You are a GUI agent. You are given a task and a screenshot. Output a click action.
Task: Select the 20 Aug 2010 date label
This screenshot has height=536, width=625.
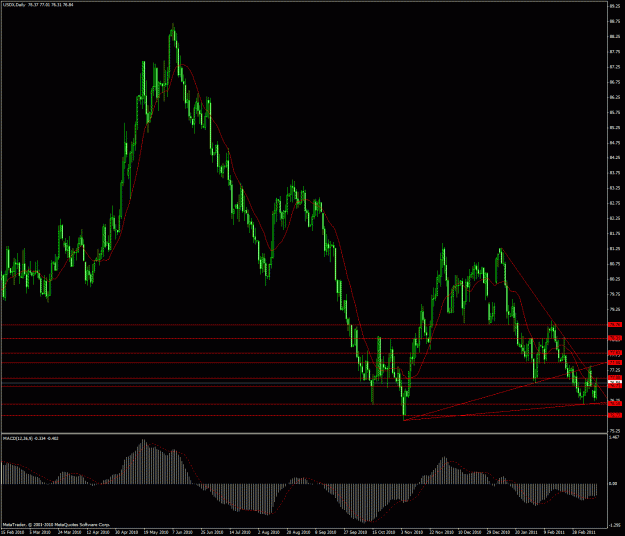(299, 532)
